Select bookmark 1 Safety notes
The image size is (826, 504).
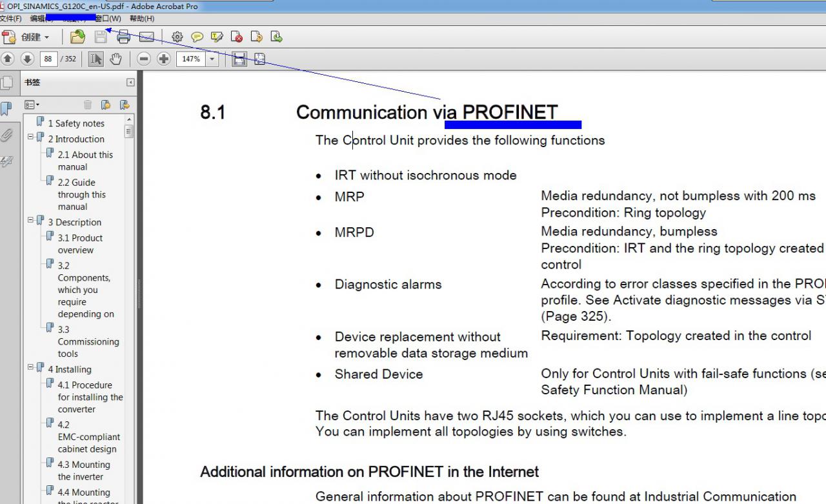pos(76,123)
